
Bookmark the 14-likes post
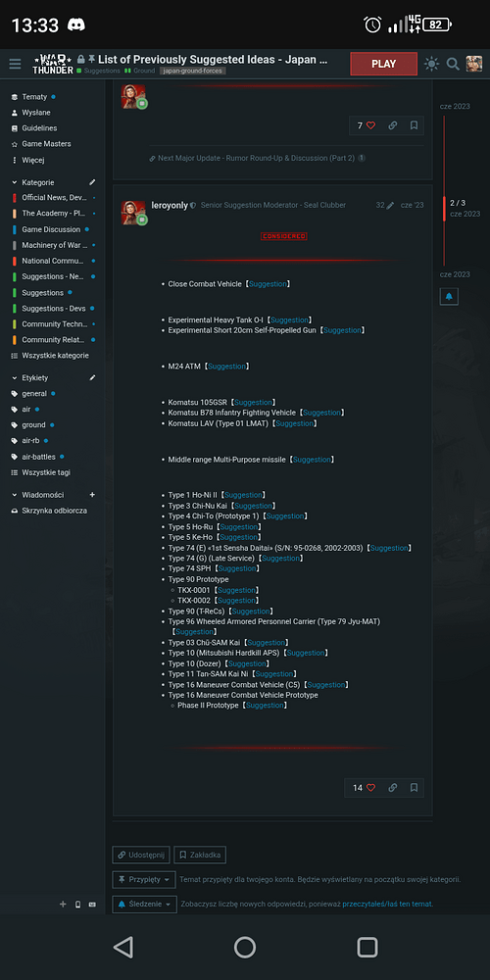tap(414, 788)
